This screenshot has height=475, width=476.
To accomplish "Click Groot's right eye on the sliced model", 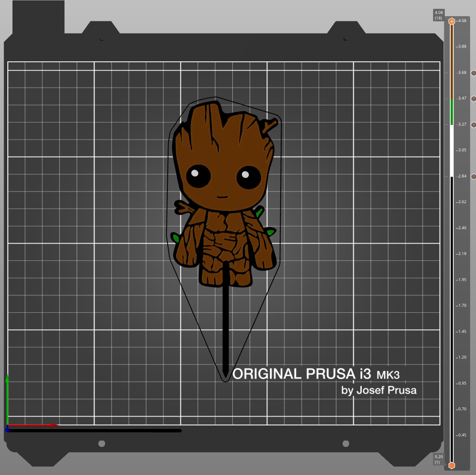I will tap(249, 177).
